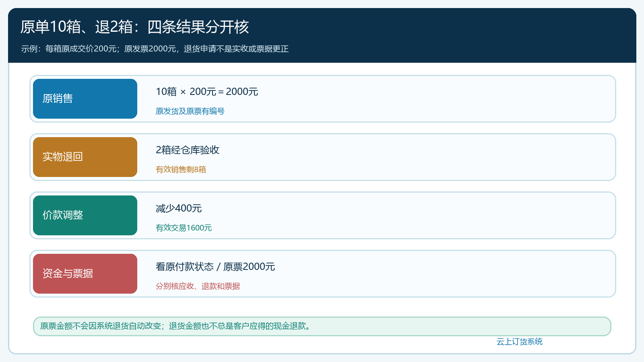Viewport: 644px width, 362px height.
Task: Click the 原销售 blue label block
Action: 85,99
